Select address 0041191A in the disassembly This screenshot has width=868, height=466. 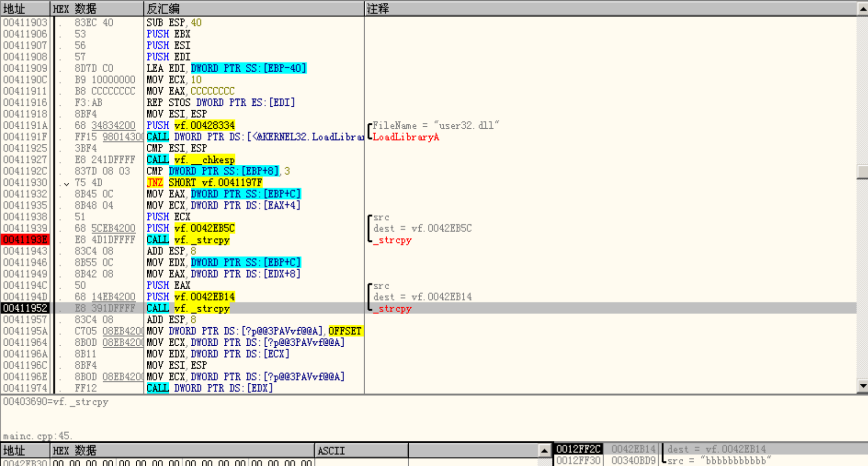(x=25, y=125)
